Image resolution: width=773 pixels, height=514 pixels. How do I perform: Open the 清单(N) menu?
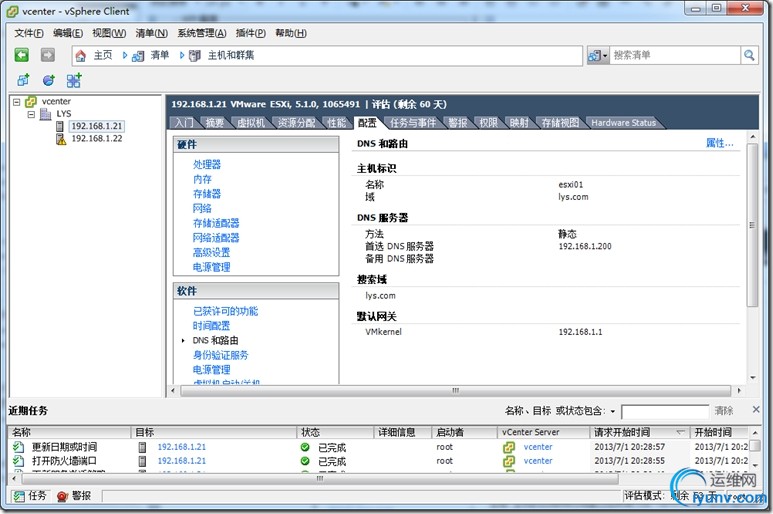coord(151,33)
